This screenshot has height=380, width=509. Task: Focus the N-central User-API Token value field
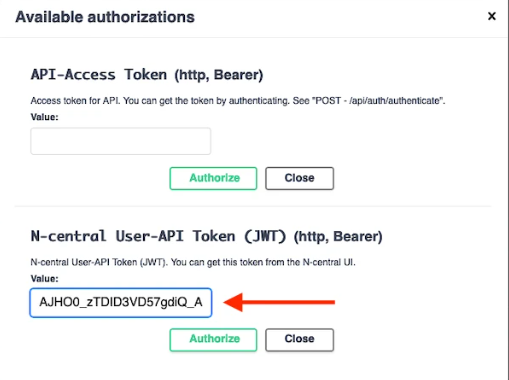coord(121,302)
